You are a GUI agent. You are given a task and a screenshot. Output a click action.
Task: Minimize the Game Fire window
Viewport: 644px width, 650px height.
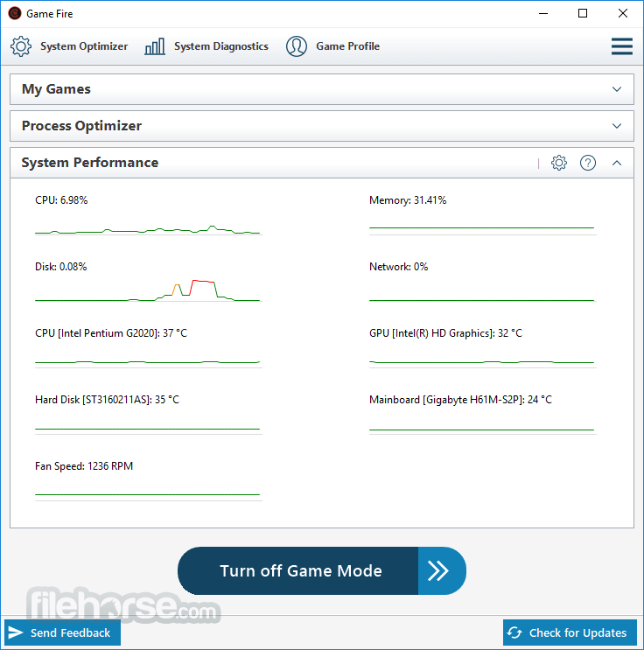pyautogui.click(x=543, y=14)
